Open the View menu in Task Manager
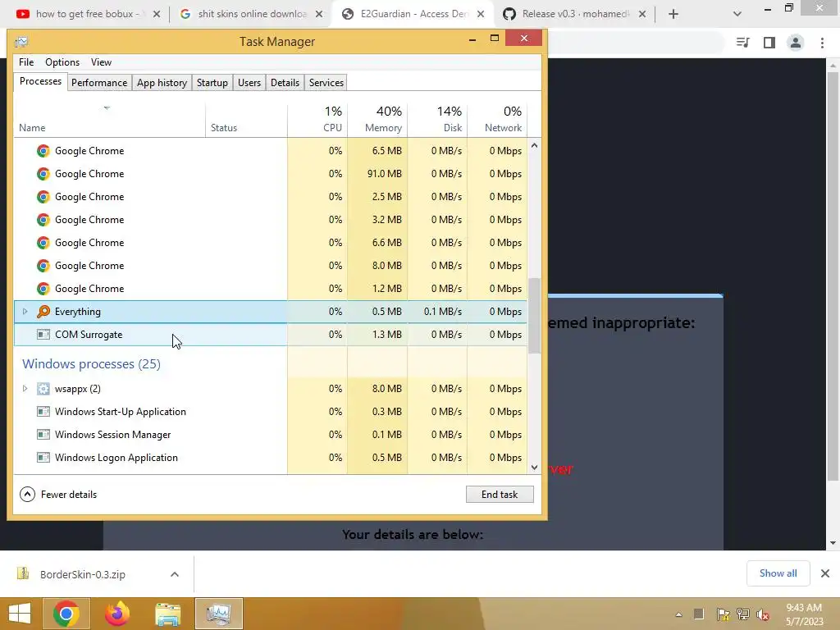This screenshot has width=840, height=630. point(101,62)
